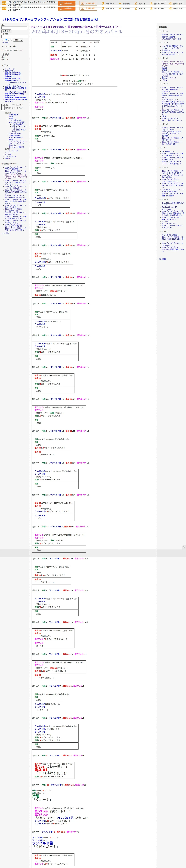The height and width of the screenshot is (868, 186).
Task: Open D2ndテストXその3298 in 最近作成されたページ list
Action: pyautogui.click(x=15, y=214)
